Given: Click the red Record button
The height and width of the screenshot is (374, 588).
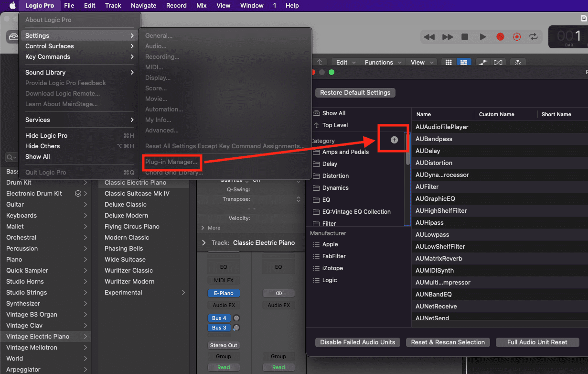Looking at the screenshot, I should point(500,37).
